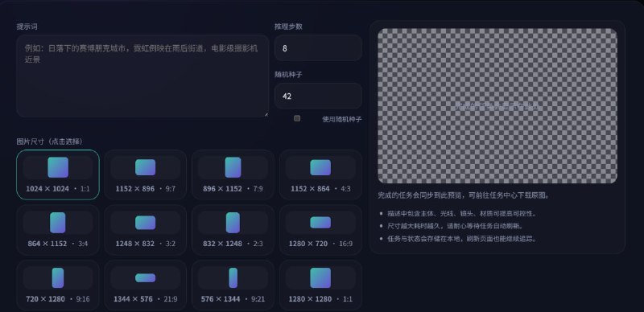The width and height of the screenshot is (644, 312).
Task: Click the 推理步数 field showing 8
Action: [x=318, y=48]
